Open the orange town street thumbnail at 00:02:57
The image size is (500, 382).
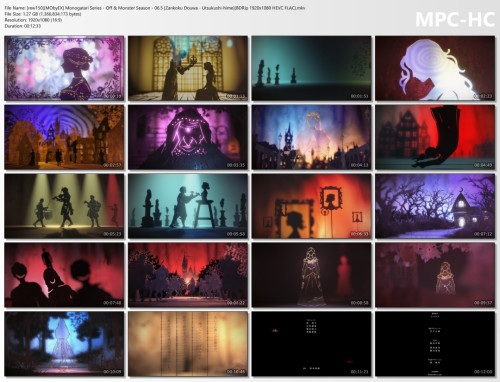pyautogui.click(x=64, y=137)
